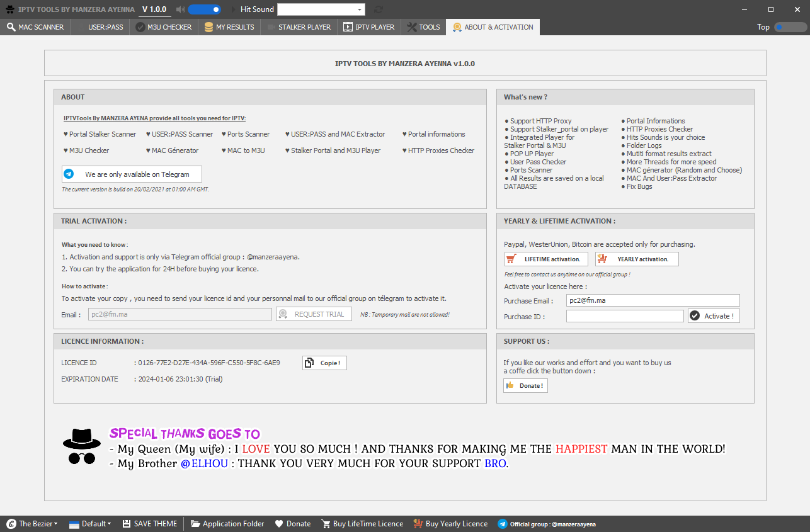Toggle the Top always-on-top switch
Screen dimensions: 810x532
(790, 27)
